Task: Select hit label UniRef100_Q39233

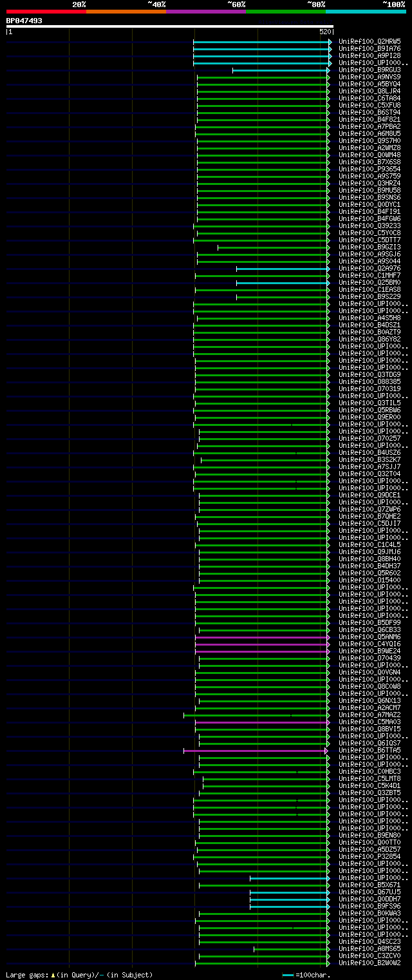Action: pyautogui.click(x=370, y=226)
